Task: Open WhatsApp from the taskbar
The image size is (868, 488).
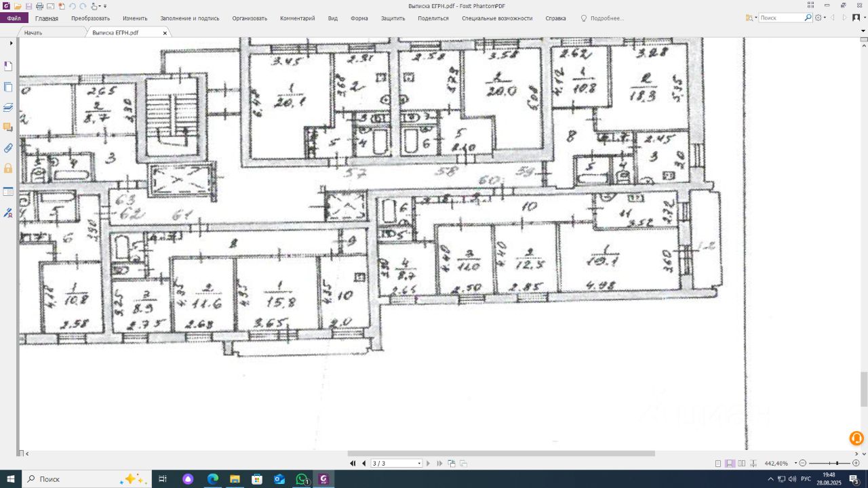Action: pyautogui.click(x=302, y=479)
